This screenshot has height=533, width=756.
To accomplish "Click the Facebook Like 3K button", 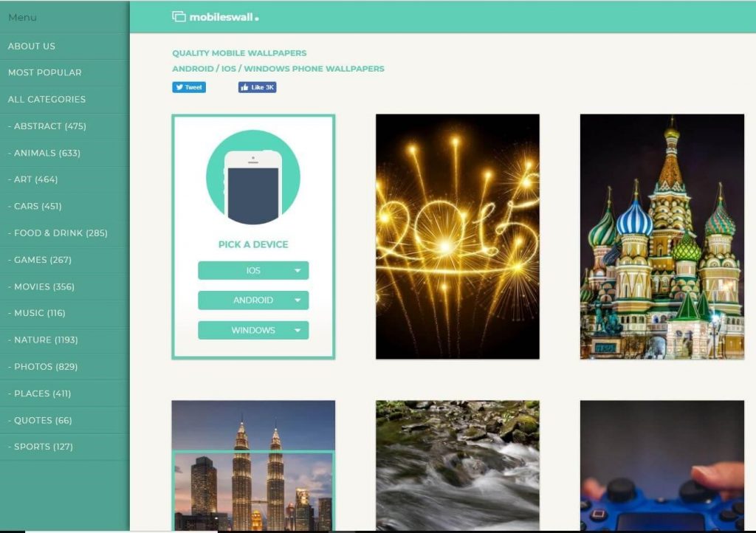I will click(257, 87).
